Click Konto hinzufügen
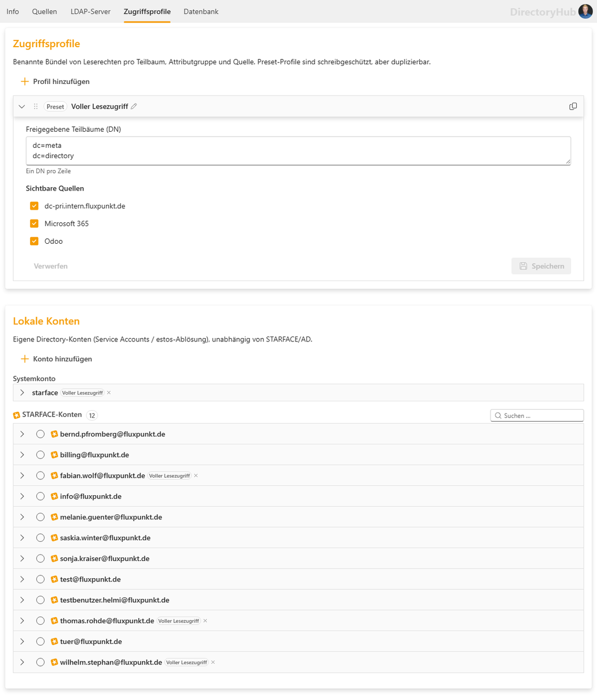 pyautogui.click(x=56, y=359)
